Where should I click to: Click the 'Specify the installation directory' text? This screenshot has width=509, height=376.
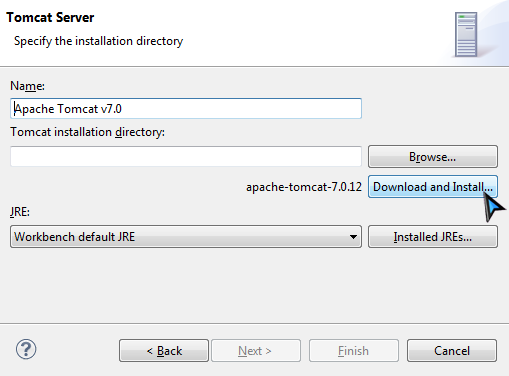(98, 41)
